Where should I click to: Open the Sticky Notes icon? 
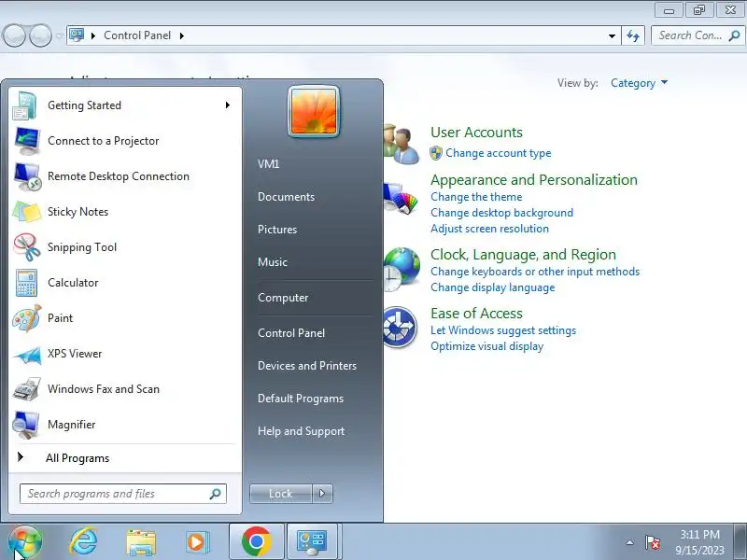(27, 212)
